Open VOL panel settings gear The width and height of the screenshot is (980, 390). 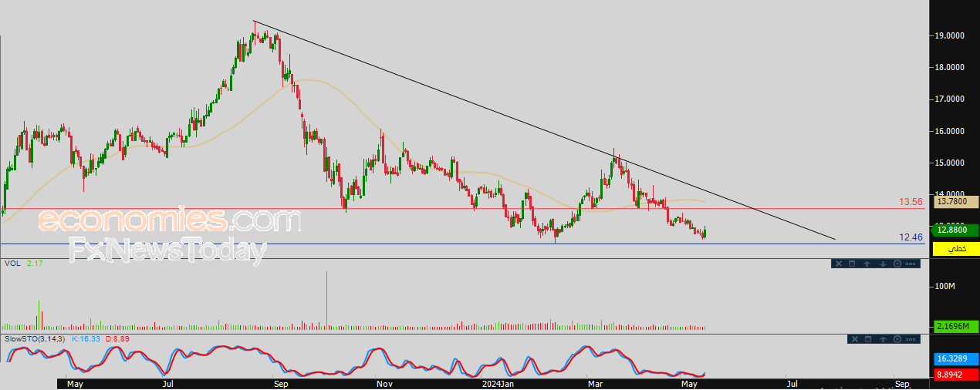897,264
